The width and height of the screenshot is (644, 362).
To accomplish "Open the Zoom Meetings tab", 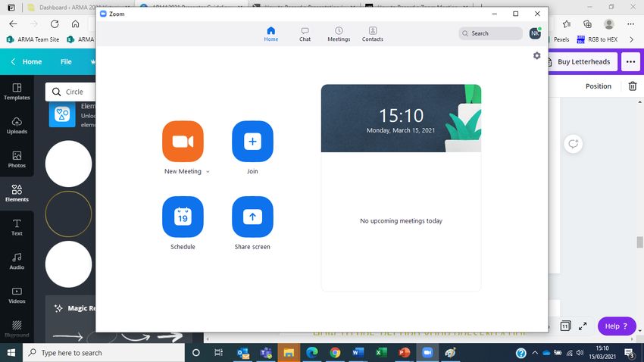I will tap(339, 34).
